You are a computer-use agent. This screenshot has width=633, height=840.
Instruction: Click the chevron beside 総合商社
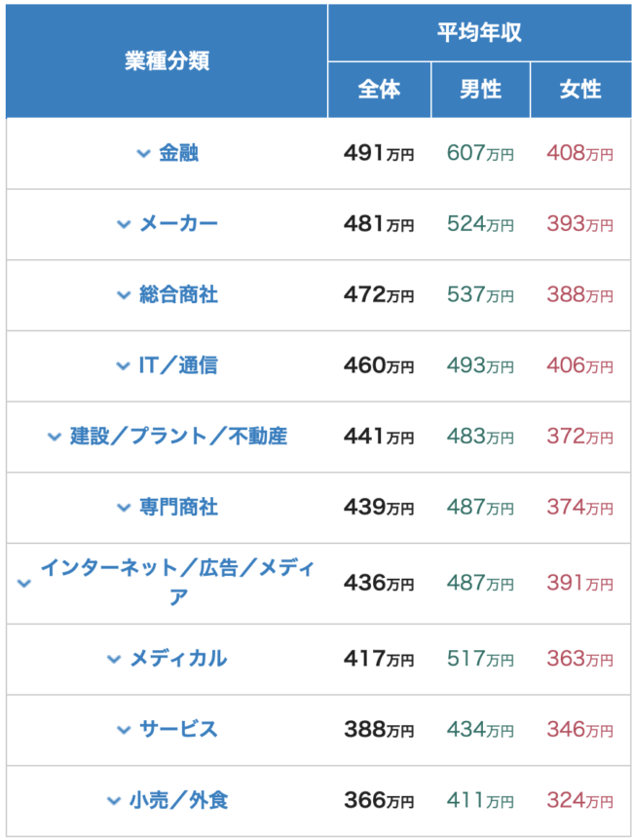click(x=124, y=294)
